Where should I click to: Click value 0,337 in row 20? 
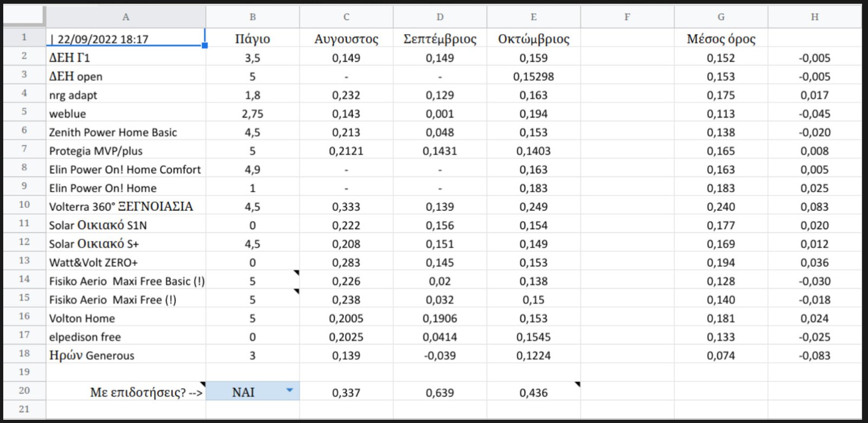346,392
